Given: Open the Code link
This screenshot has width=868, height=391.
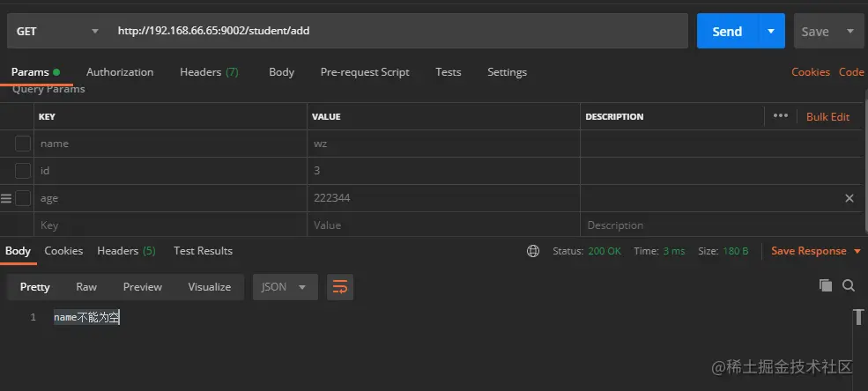Looking at the screenshot, I should tap(851, 72).
